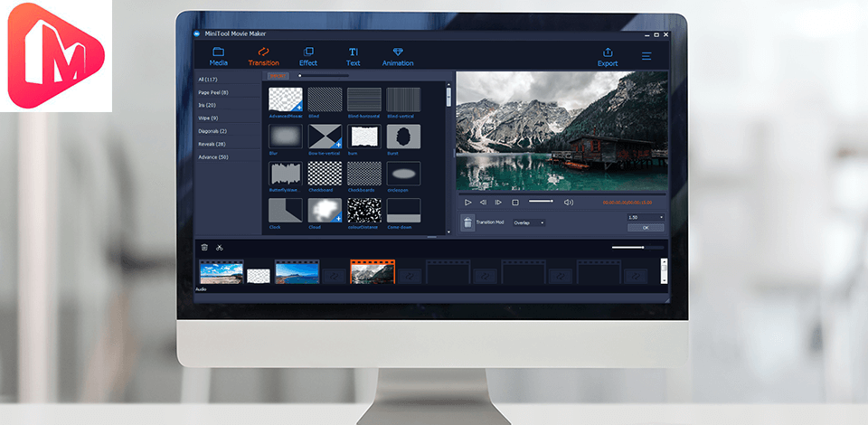The width and height of the screenshot is (868, 425).
Task: Click the timeline scissors split icon
Action: pos(219,248)
